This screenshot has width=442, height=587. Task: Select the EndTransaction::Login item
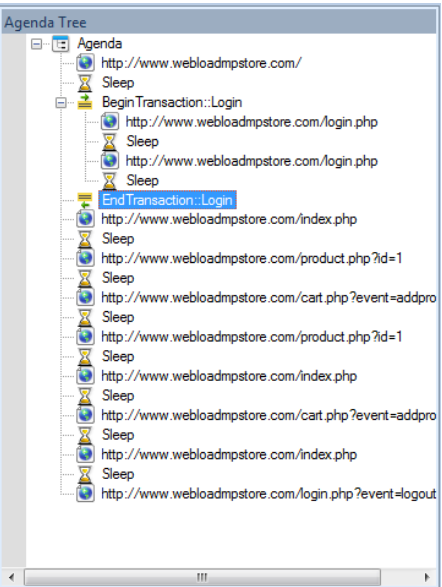[167, 200]
